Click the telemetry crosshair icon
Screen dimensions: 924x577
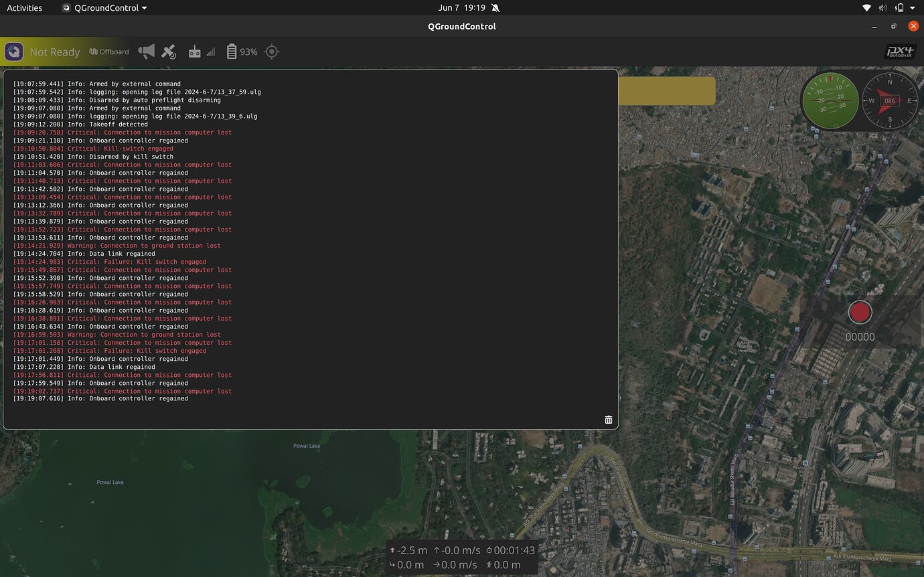point(272,52)
